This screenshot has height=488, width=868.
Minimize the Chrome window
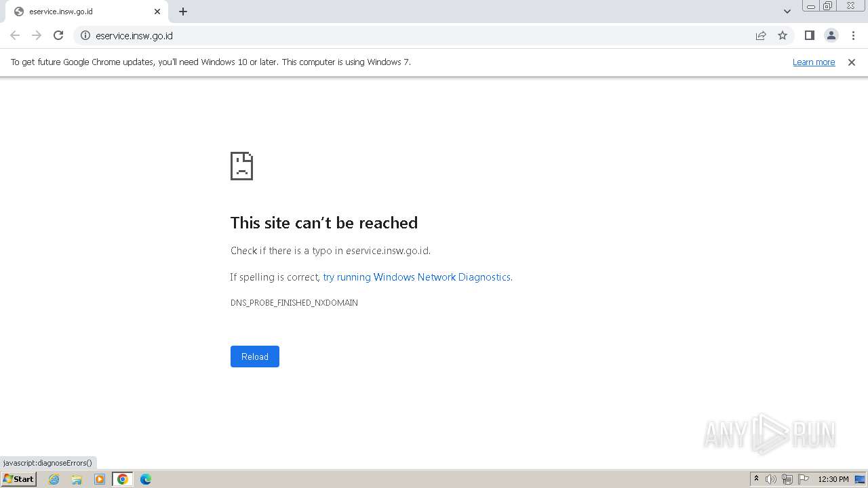pos(811,5)
